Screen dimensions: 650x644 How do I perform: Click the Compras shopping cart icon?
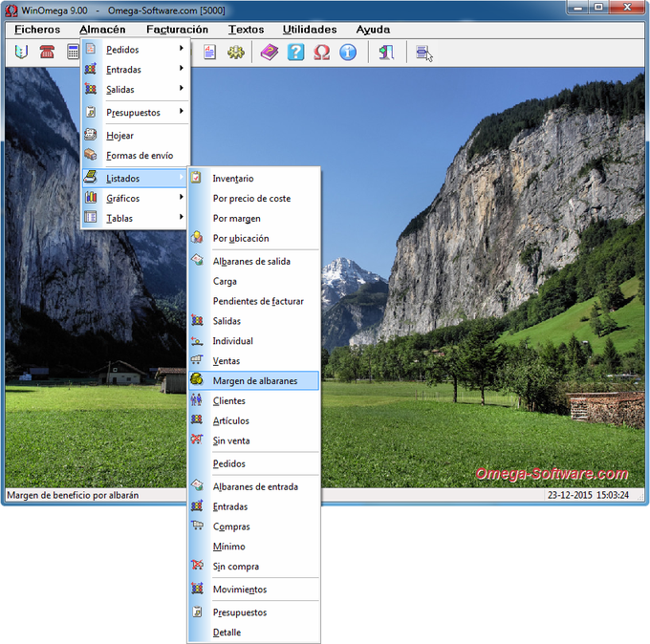(197, 526)
